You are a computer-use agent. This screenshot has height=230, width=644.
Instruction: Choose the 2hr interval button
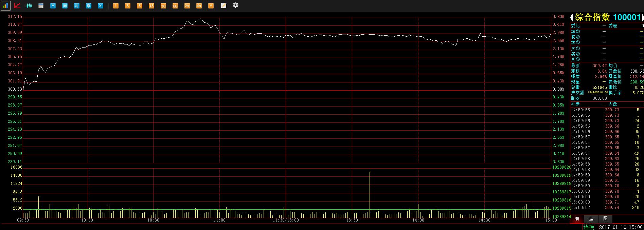[187, 6]
